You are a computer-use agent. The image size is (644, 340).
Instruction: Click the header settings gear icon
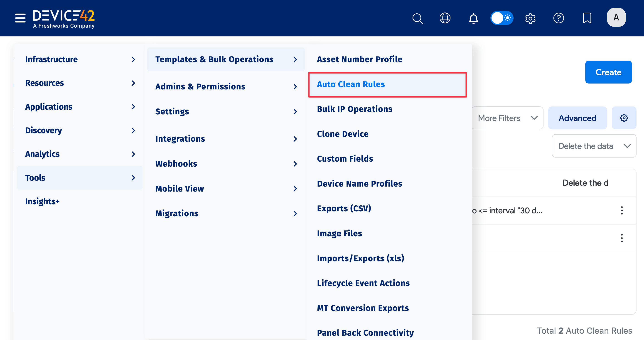pos(530,18)
